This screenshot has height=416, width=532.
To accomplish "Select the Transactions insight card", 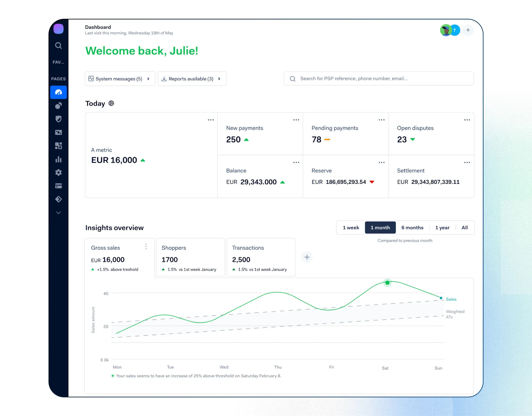I will pos(261,257).
